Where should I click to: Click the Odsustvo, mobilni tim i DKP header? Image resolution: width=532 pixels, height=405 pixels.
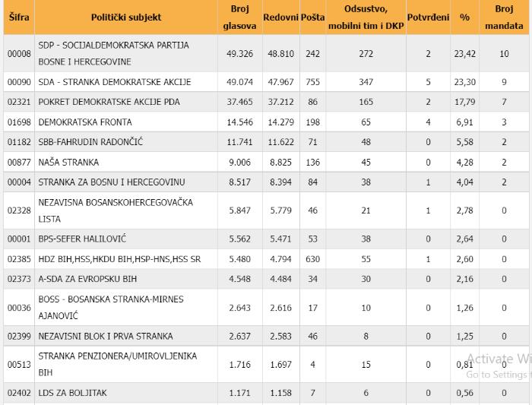coord(366,17)
